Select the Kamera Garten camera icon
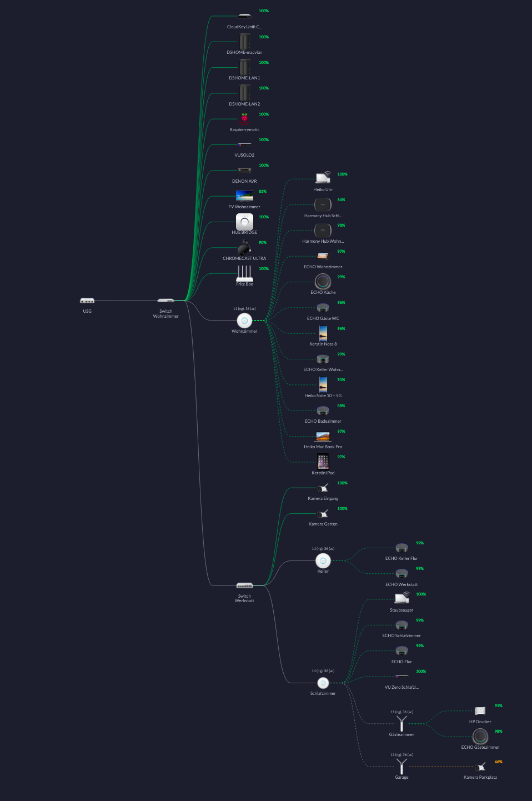The image size is (532, 801). [323, 513]
